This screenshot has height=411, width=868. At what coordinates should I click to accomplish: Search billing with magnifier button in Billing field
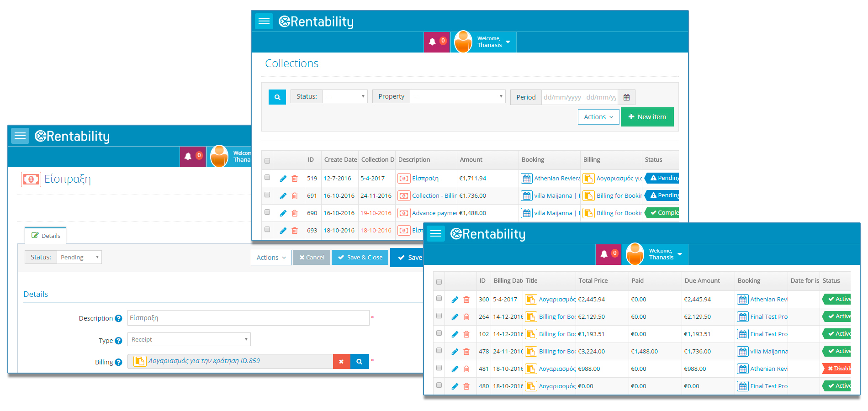[360, 361]
